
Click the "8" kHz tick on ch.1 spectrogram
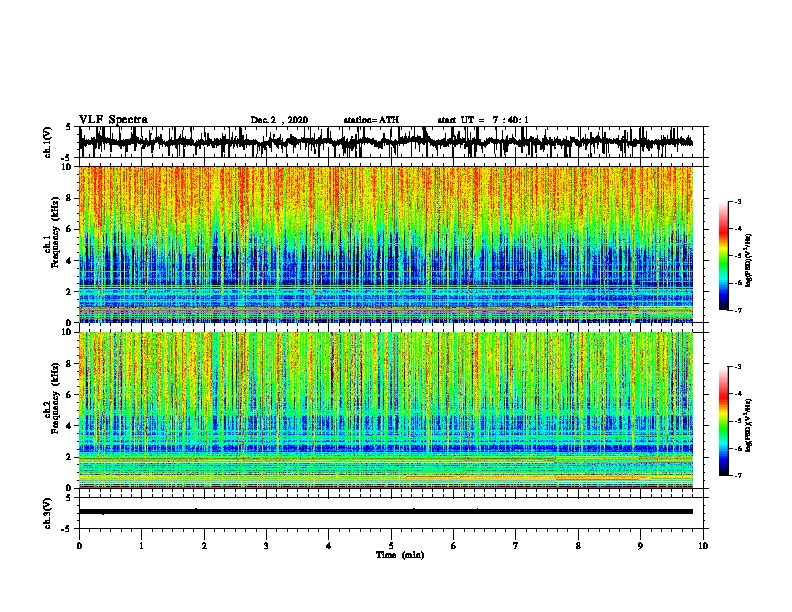point(70,198)
